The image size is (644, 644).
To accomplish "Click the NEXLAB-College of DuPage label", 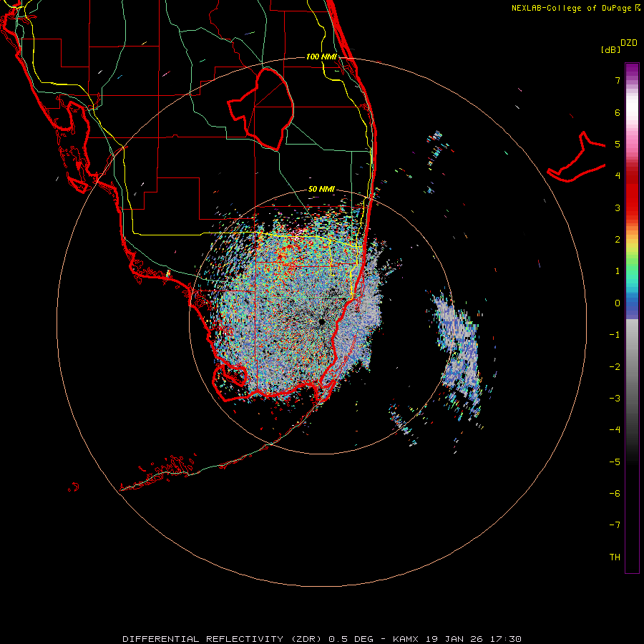I will pyautogui.click(x=572, y=8).
